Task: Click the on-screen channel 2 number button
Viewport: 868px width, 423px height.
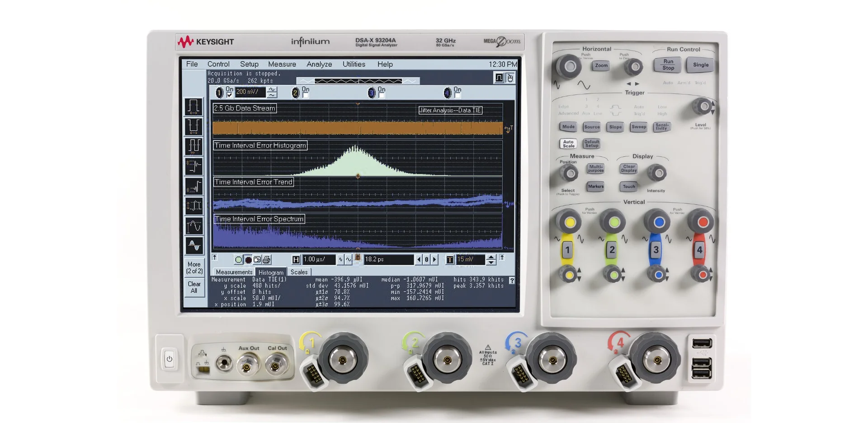Action: point(295,93)
